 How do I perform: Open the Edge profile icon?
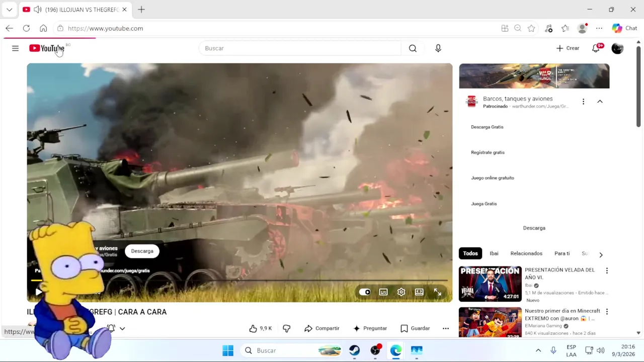[x=583, y=28]
